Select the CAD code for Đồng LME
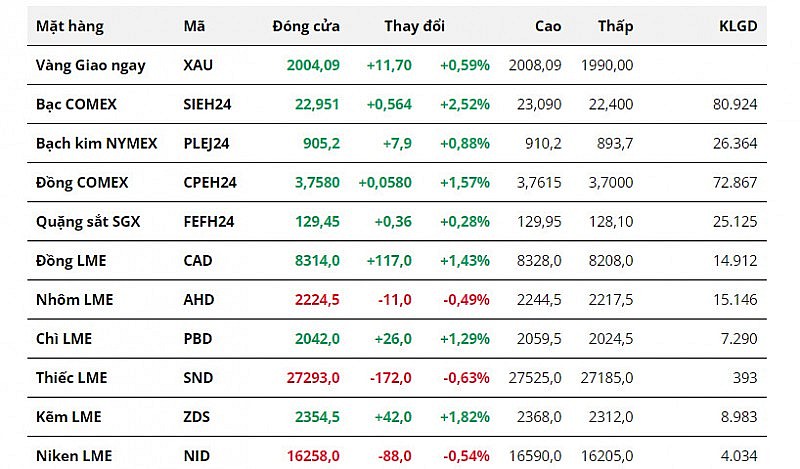 pyautogui.click(x=199, y=260)
